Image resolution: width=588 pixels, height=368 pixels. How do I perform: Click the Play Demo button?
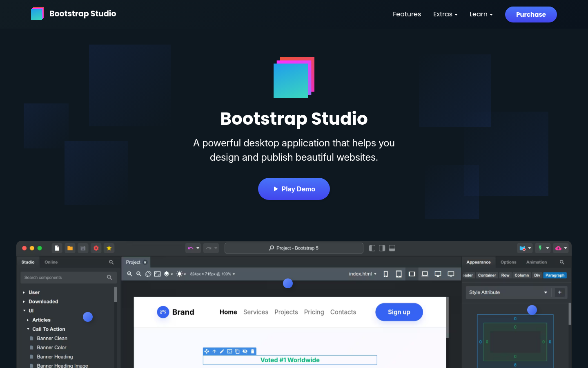click(294, 189)
